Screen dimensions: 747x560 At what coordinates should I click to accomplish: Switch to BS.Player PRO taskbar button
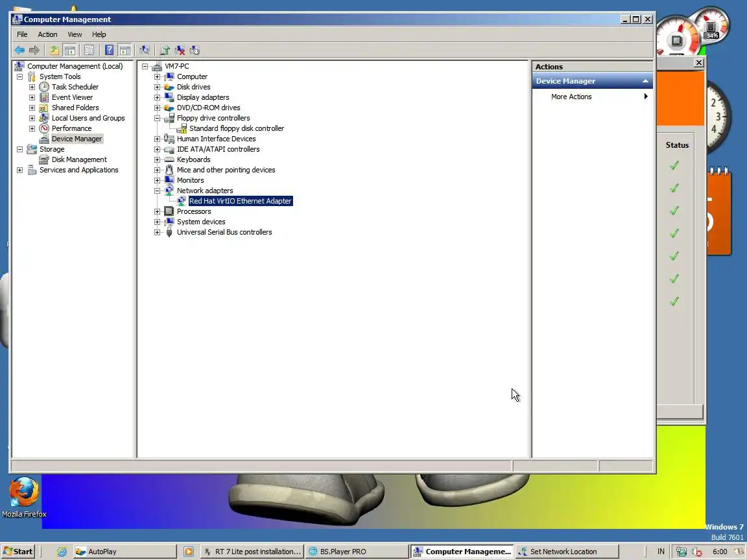click(357, 552)
